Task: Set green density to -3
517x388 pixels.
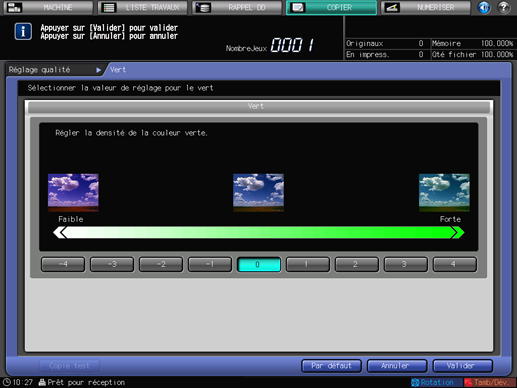Action: (112, 264)
